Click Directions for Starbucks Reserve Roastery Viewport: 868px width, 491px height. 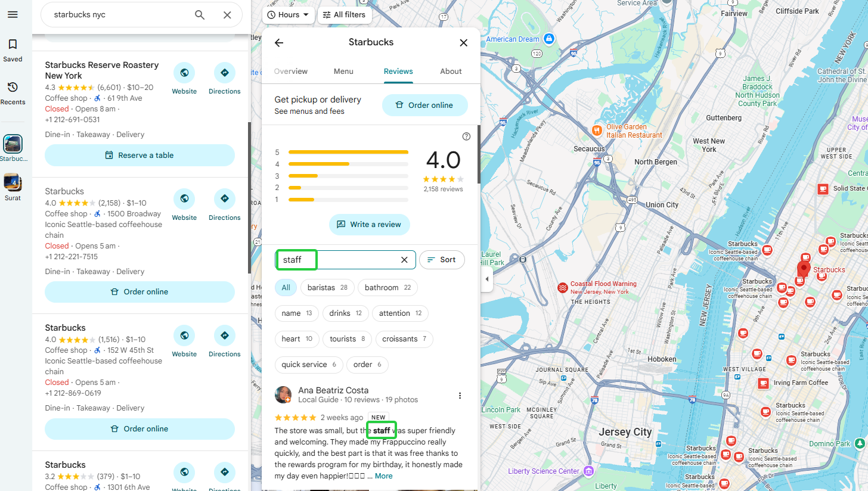[x=224, y=73]
